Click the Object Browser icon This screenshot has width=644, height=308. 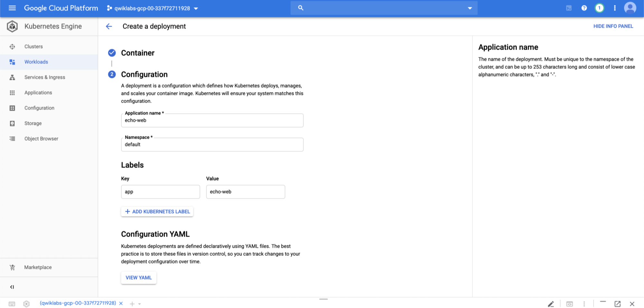(x=12, y=139)
